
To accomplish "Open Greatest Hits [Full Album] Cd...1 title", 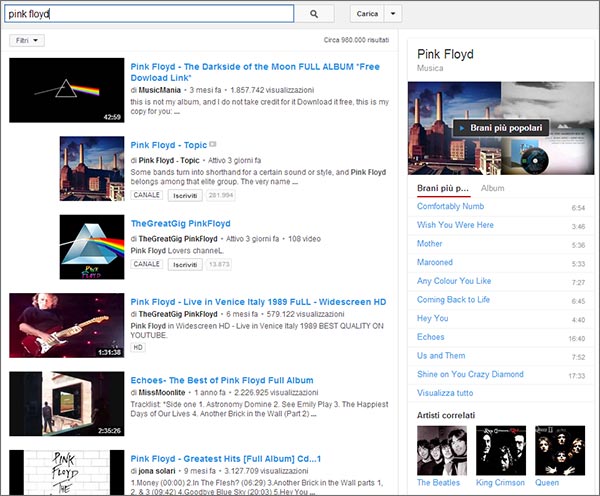I will pyautogui.click(x=225, y=459).
